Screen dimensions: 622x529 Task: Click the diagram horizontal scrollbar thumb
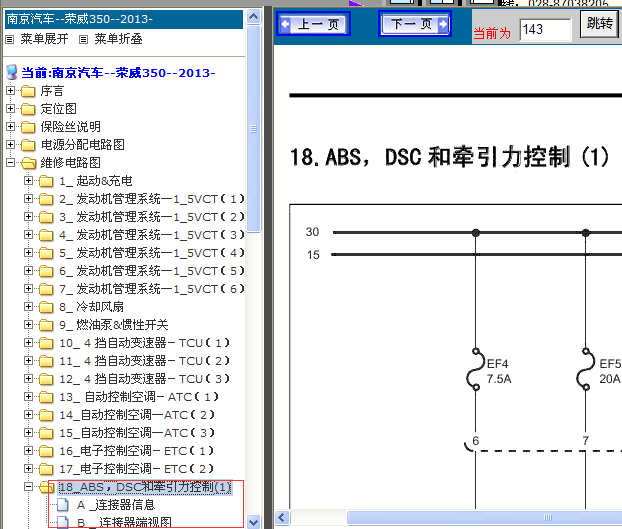pyautogui.click(x=484, y=518)
